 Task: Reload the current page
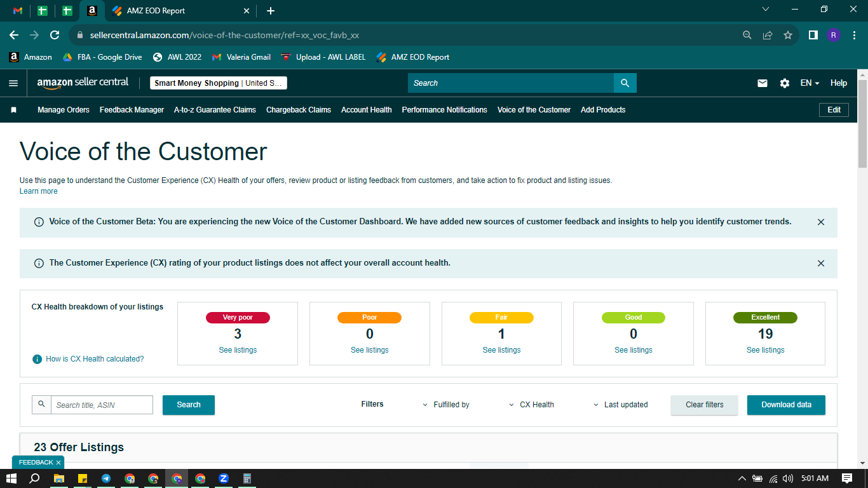click(55, 35)
